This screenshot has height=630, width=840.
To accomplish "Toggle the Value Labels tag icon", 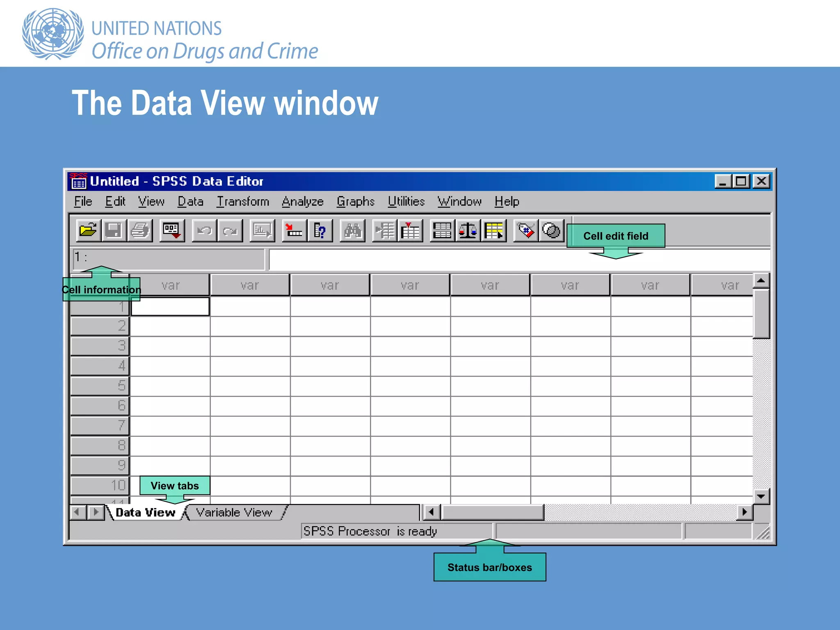I will point(526,231).
